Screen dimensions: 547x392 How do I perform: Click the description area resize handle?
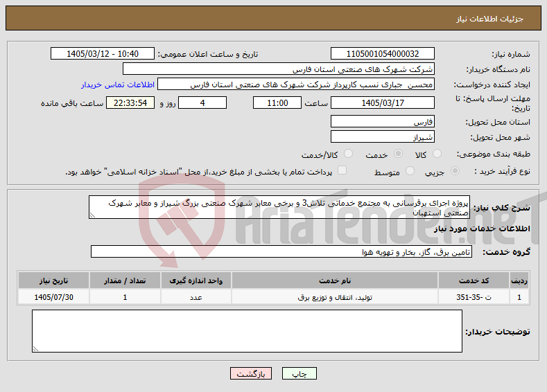[92, 215]
